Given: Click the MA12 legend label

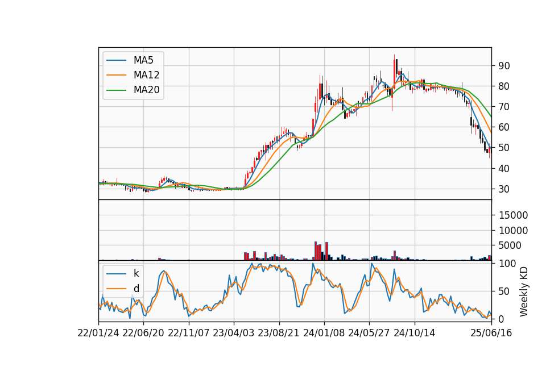Looking at the screenshot, I should 146,75.
